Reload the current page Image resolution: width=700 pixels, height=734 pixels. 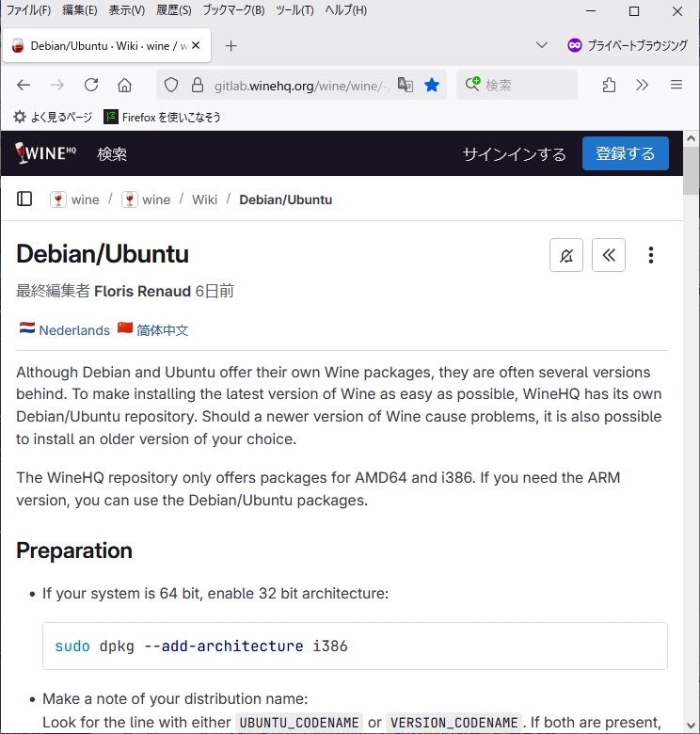point(91,85)
